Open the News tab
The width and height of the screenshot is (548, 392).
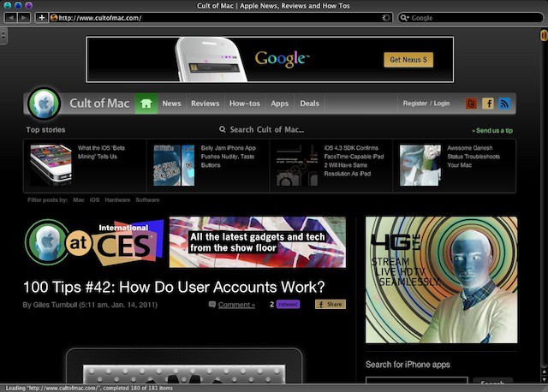(171, 104)
